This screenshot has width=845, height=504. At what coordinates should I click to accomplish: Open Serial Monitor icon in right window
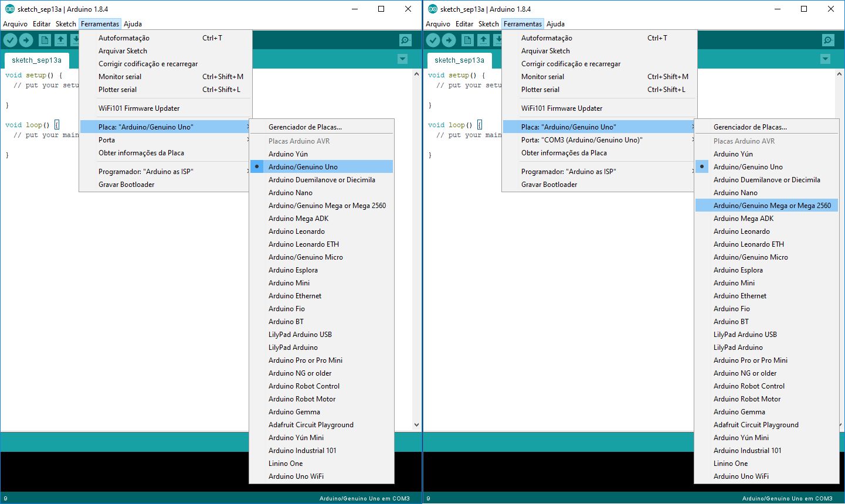(828, 40)
